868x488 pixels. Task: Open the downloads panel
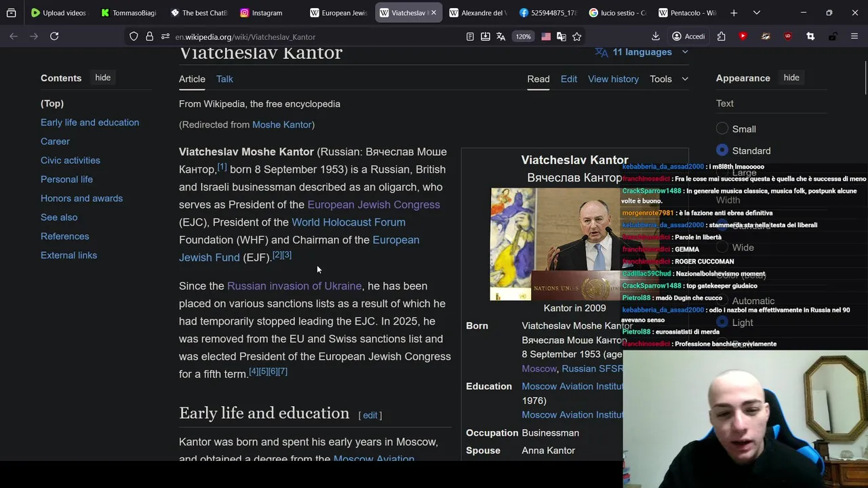point(655,37)
